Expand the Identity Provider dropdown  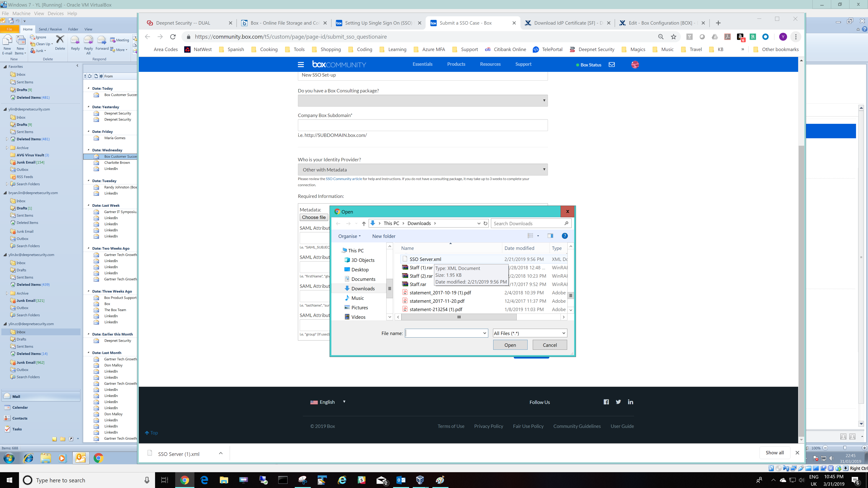[422, 170]
